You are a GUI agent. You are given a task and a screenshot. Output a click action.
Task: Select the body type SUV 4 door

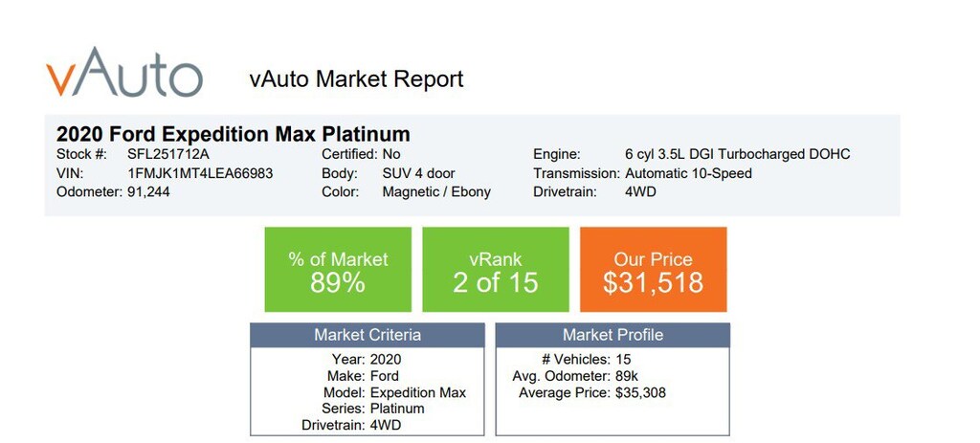point(418,173)
